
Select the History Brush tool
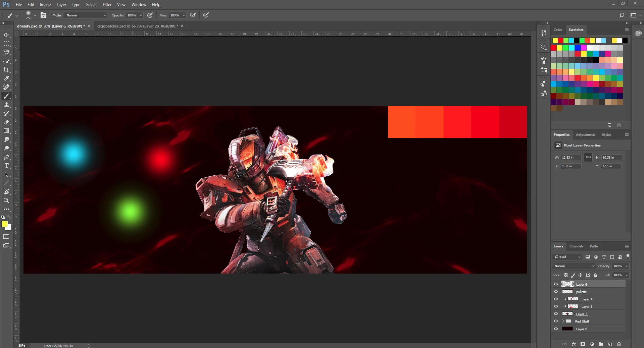pos(6,114)
